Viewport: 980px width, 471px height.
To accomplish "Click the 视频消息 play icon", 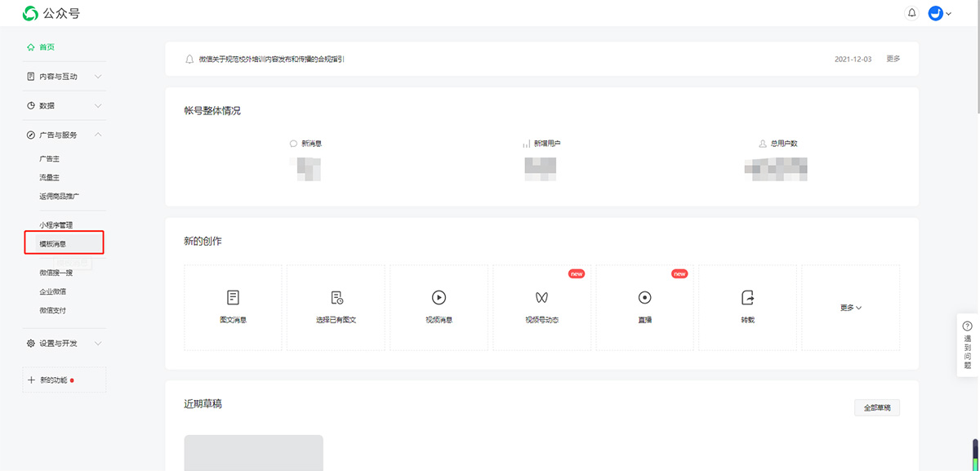I will point(439,298).
